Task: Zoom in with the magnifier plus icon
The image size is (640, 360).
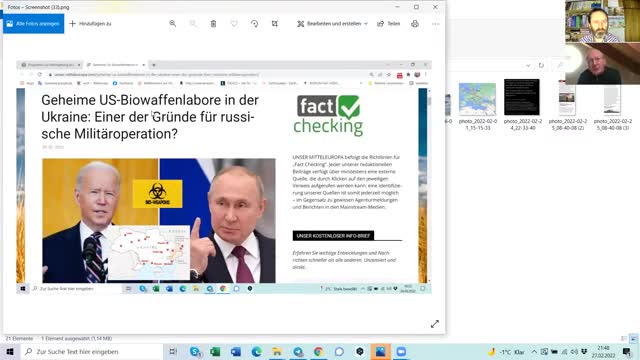Action: (173, 24)
